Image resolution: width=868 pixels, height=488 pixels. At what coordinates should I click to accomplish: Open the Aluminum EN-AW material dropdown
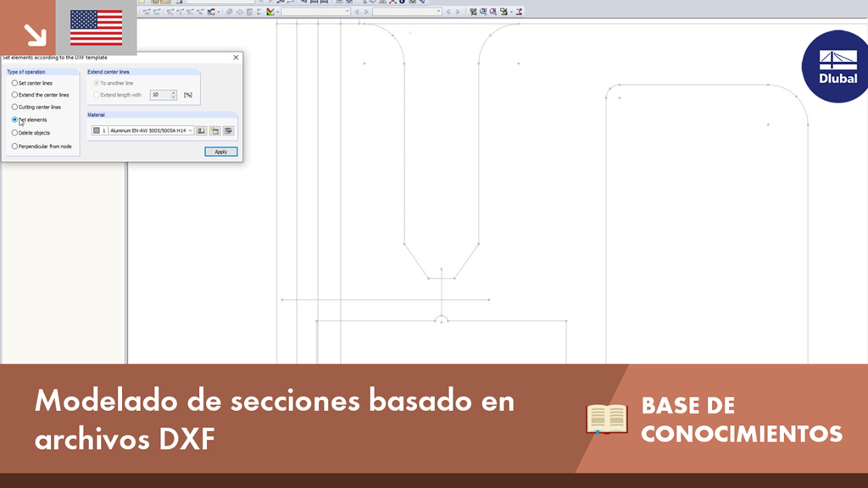coord(191,130)
